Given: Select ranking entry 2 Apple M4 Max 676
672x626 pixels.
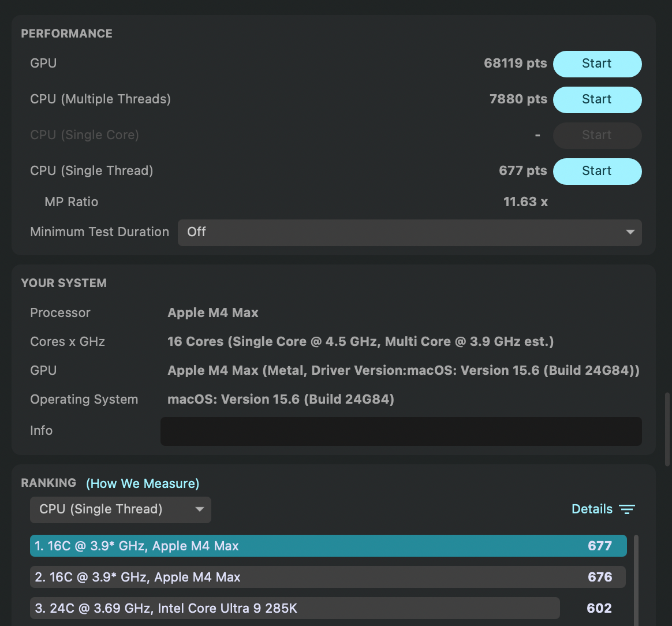Looking at the screenshot, I should (x=328, y=577).
